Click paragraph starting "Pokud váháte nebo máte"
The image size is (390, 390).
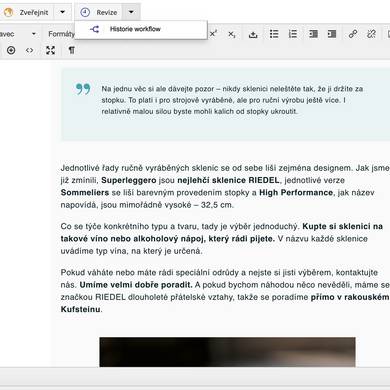[225, 291]
